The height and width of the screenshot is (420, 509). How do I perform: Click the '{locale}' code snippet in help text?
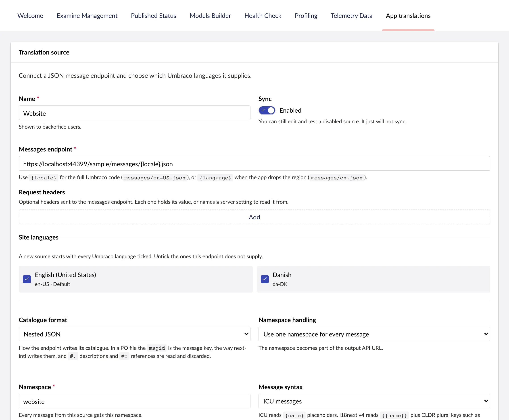(x=44, y=178)
